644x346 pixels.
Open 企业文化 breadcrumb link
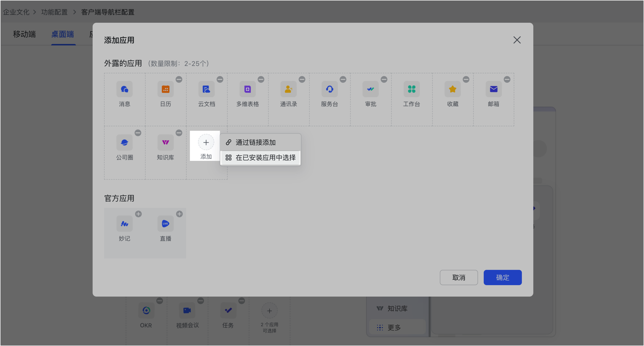point(16,12)
